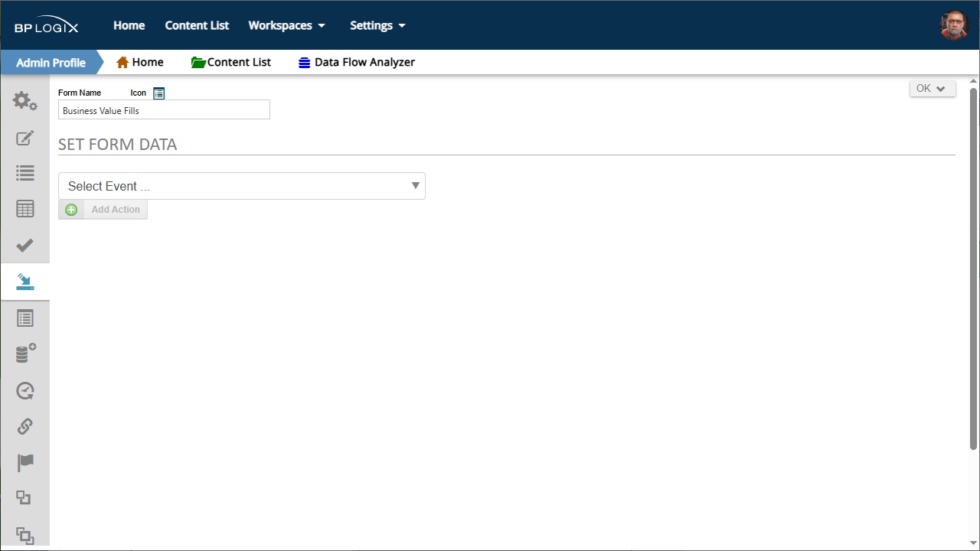Open the chain link sidebar icon
980x551 pixels.
[25, 426]
